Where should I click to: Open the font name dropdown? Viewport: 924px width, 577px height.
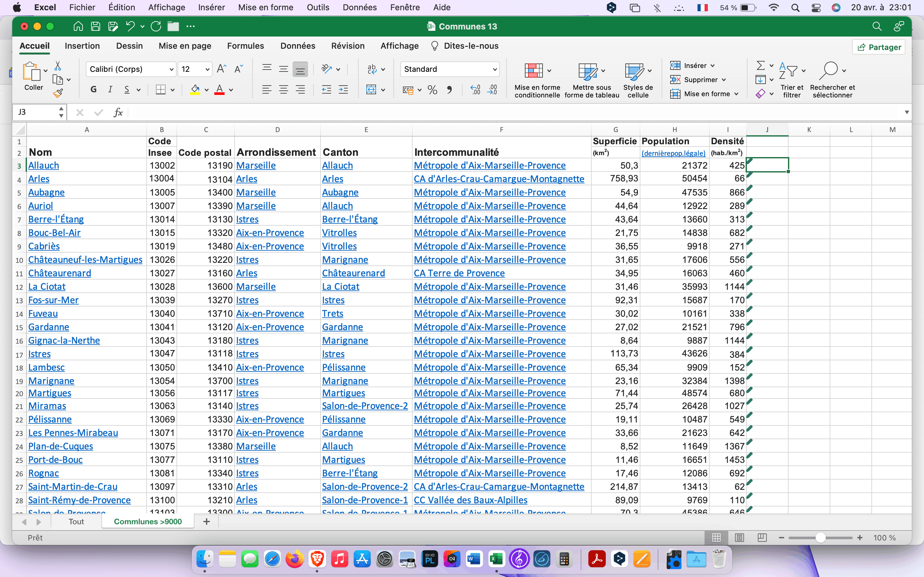171,70
